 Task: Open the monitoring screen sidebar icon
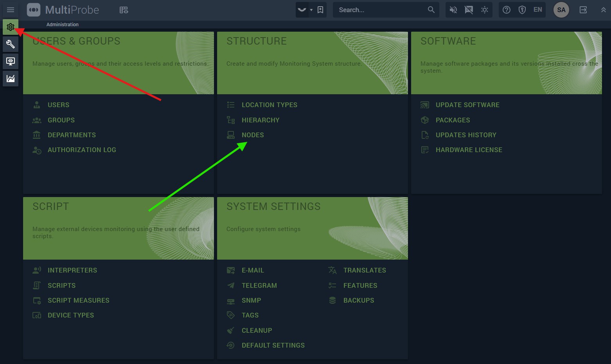coord(11,61)
